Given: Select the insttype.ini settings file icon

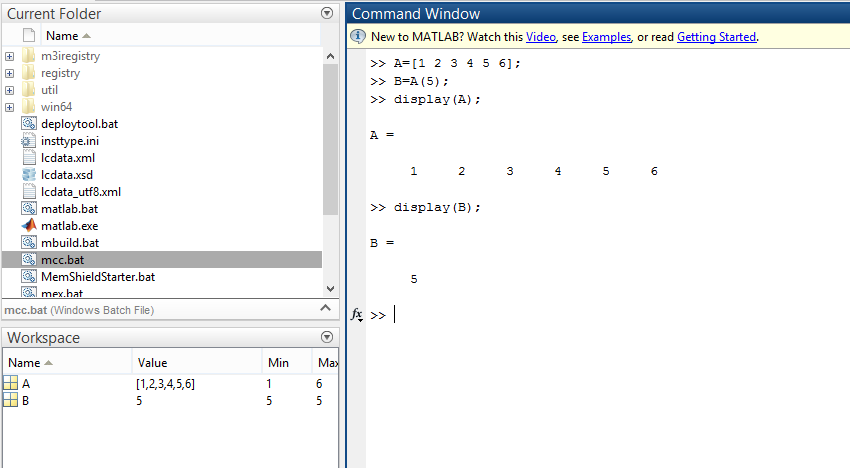Looking at the screenshot, I should (x=29, y=141).
